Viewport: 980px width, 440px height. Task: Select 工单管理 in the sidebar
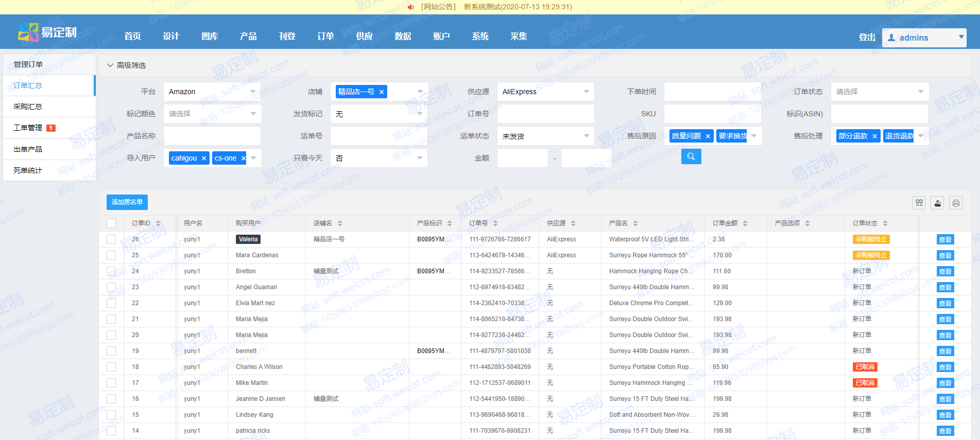click(x=49, y=128)
